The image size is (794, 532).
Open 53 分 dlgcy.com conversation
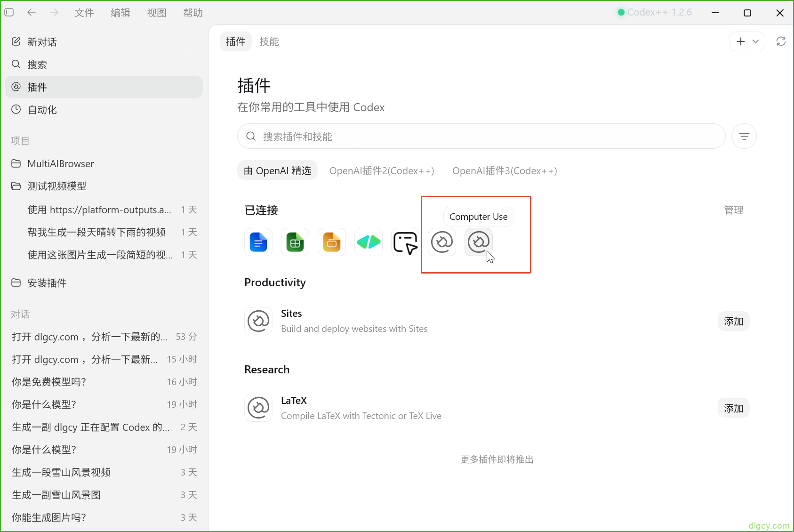[104, 337]
